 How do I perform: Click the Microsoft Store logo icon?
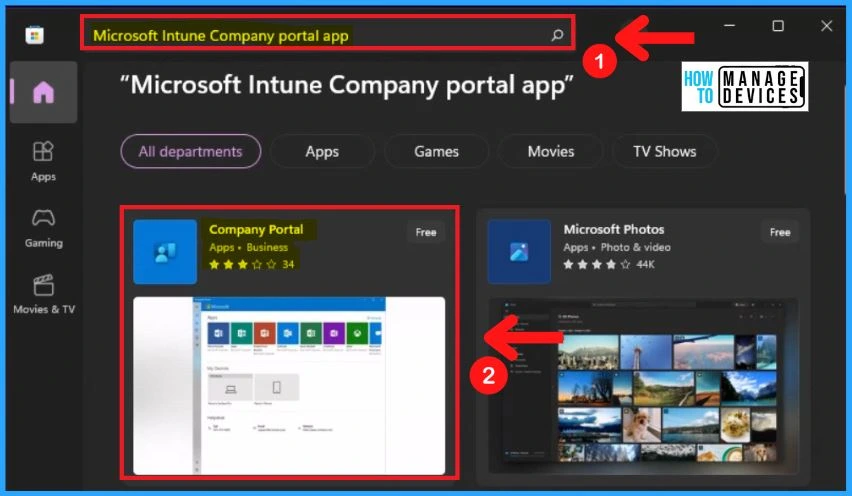click(x=34, y=35)
